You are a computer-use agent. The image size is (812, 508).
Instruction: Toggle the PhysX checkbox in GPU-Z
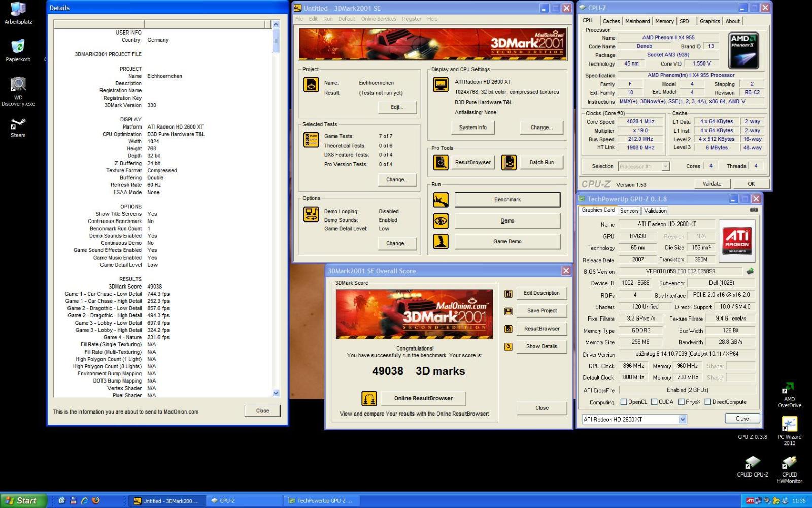681,402
